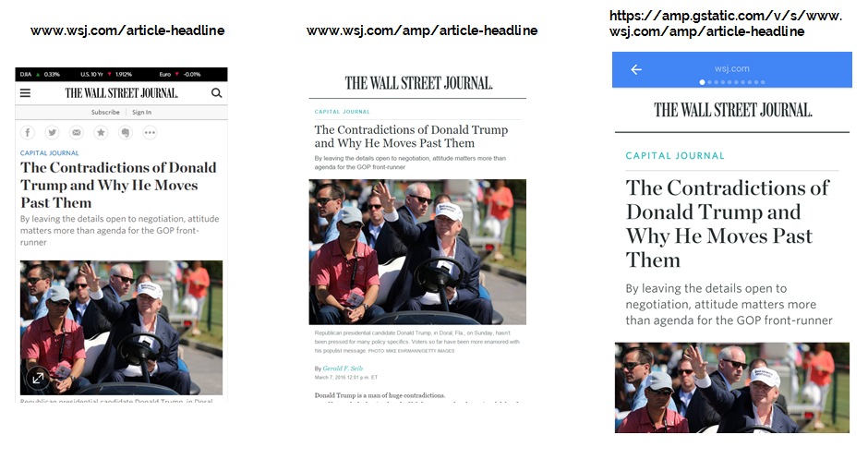Open the cyan Capital Journal section in middle page
The width and height of the screenshot is (868, 459).
coord(342,112)
